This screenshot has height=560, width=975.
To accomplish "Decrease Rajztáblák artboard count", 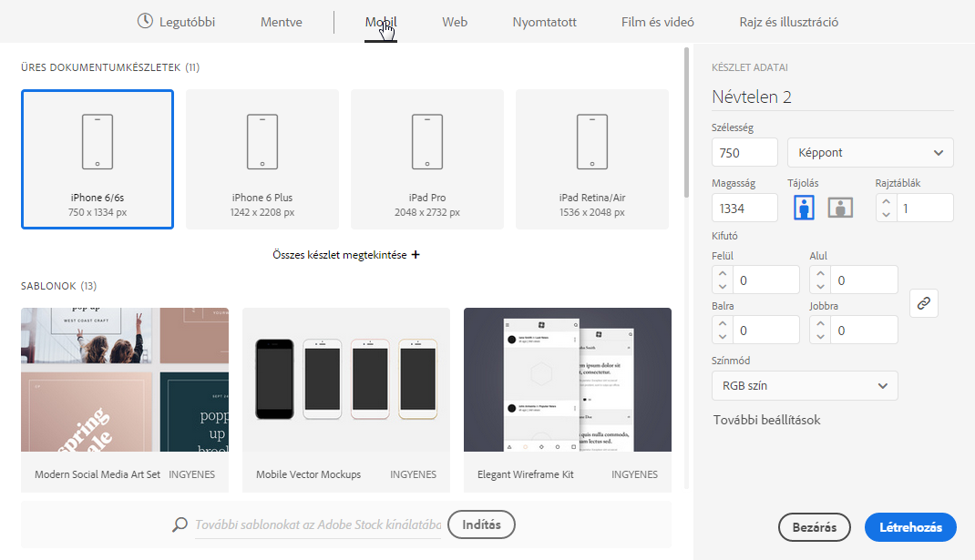I will coord(886,214).
